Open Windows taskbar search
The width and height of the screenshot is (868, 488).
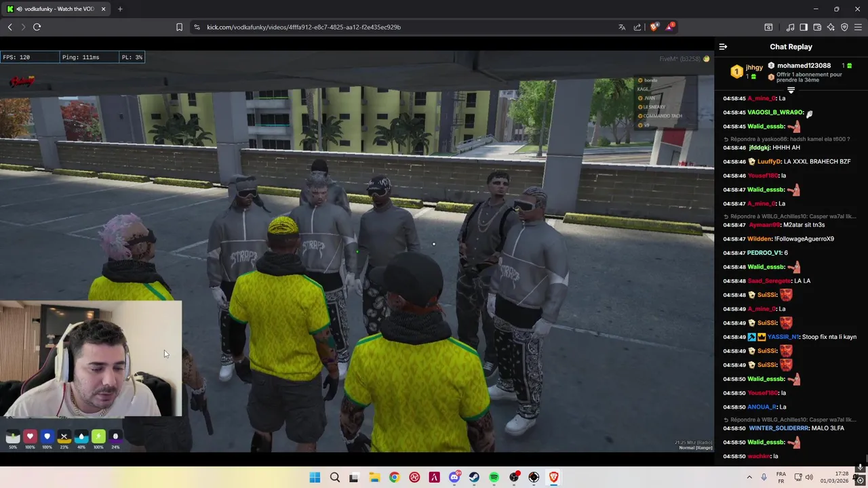(334, 477)
